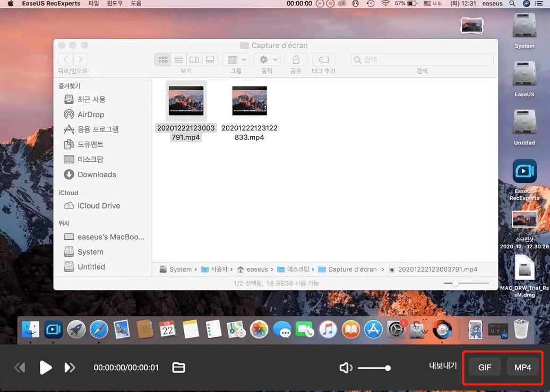Export the recording as MP4

pyautogui.click(x=522, y=368)
